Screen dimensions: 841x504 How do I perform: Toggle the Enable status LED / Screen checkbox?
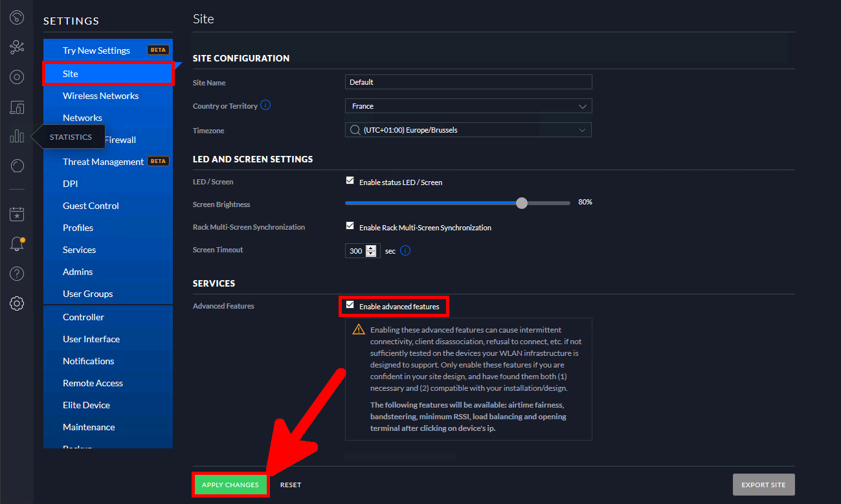click(350, 181)
